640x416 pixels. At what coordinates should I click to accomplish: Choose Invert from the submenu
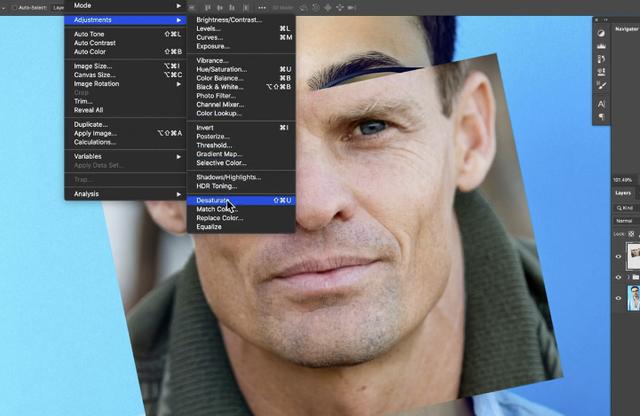point(241,128)
